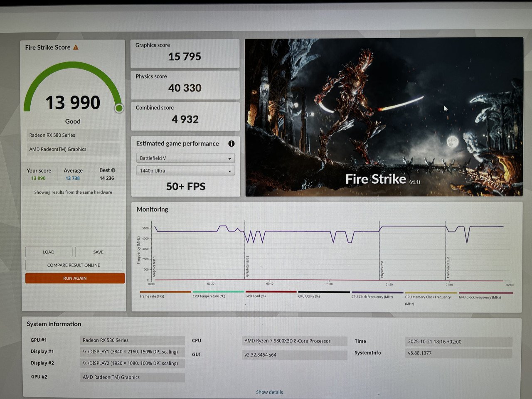Expand Show details at the bottom

click(x=269, y=392)
